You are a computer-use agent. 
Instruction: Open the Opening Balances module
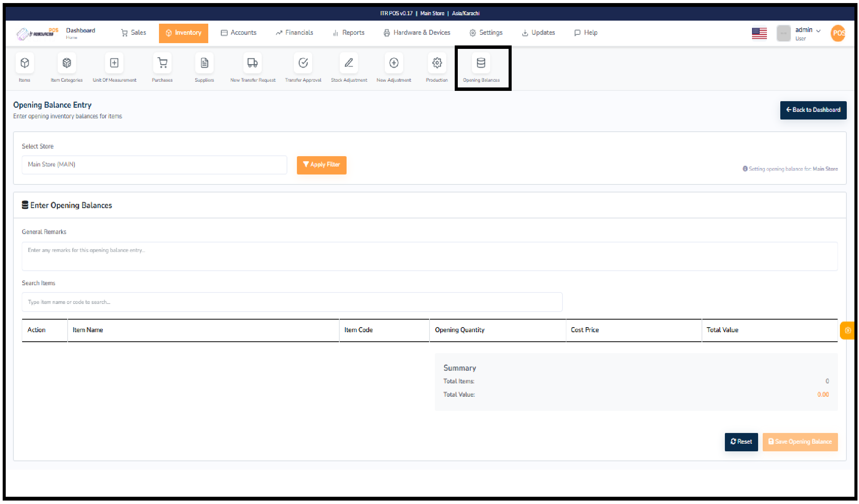481,68
